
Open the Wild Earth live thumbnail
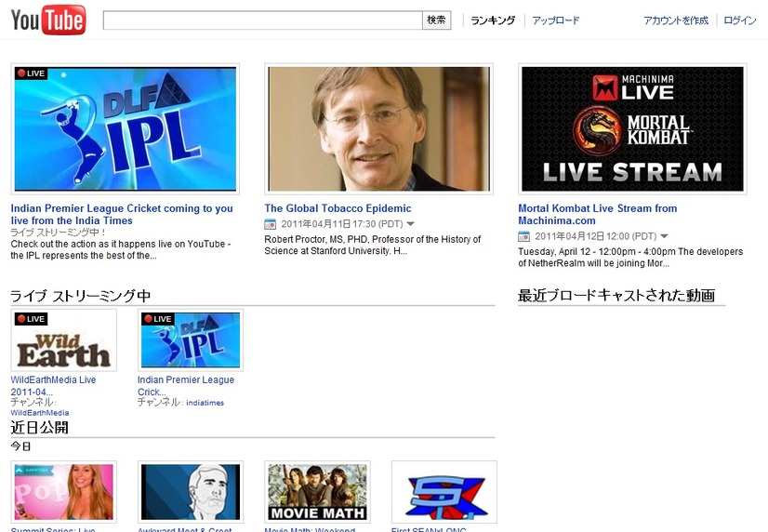pyautogui.click(x=63, y=340)
